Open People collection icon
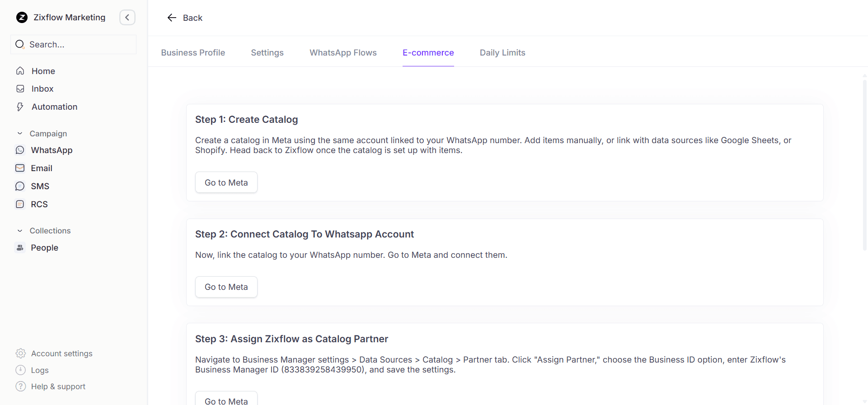The width and height of the screenshot is (868, 405). [x=20, y=248]
